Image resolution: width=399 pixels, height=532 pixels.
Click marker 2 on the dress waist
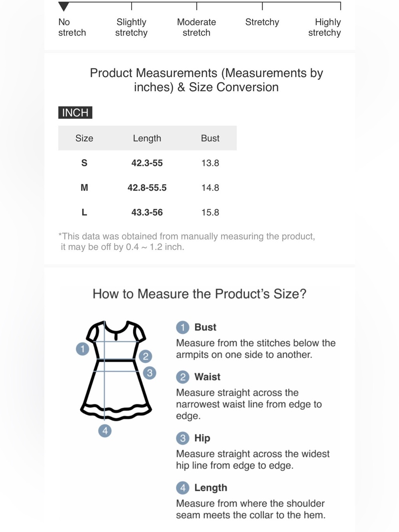pos(146,356)
